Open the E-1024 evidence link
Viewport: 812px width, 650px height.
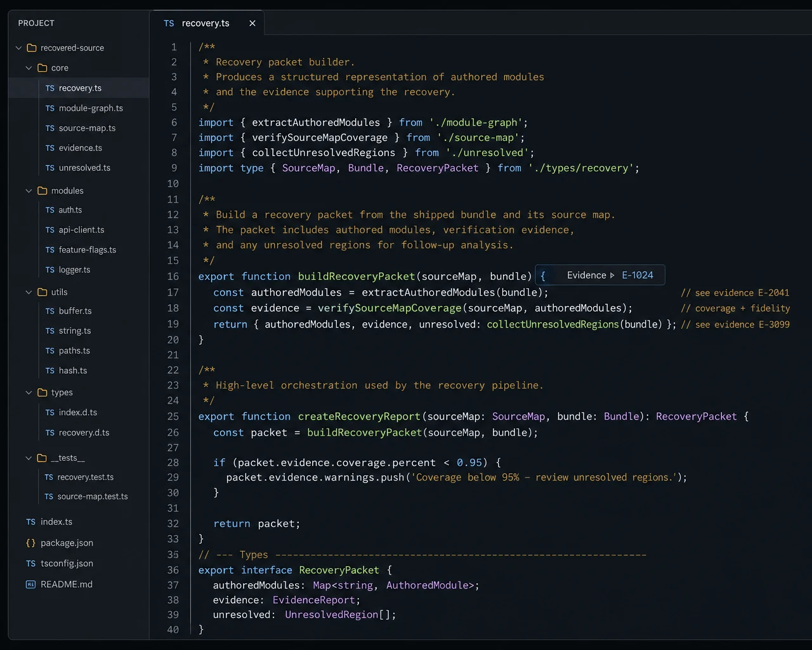pyautogui.click(x=638, y=275)
